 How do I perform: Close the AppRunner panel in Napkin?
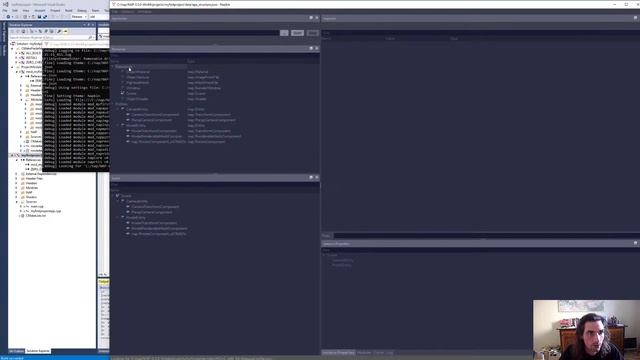click(317, 18)
